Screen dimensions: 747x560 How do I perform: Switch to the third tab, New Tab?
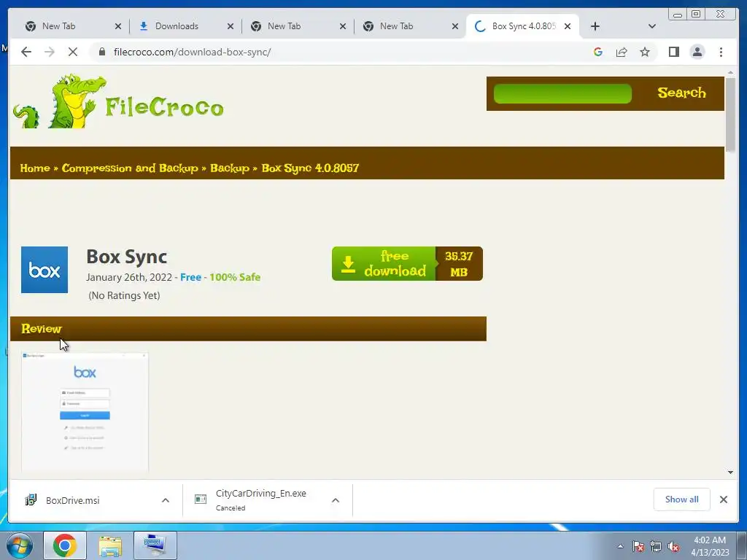pyautogui.click(x=284, y=26)
